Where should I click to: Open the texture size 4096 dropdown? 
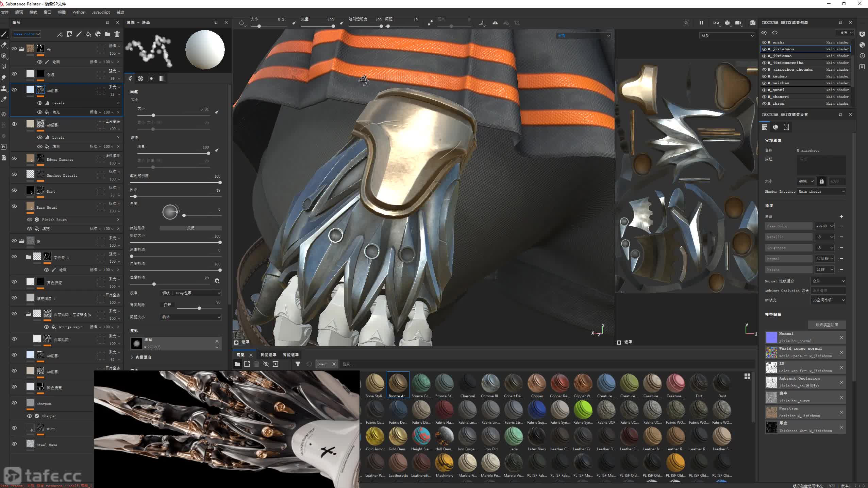click(805, 181)
